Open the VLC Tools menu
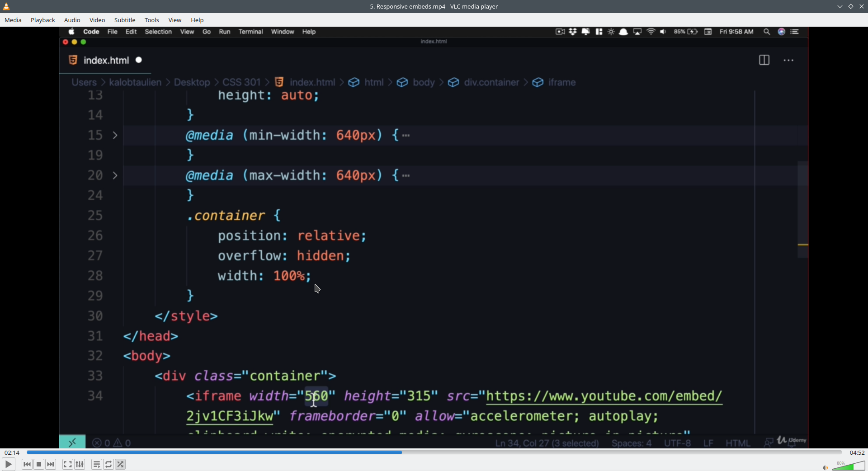 [152, 20]
